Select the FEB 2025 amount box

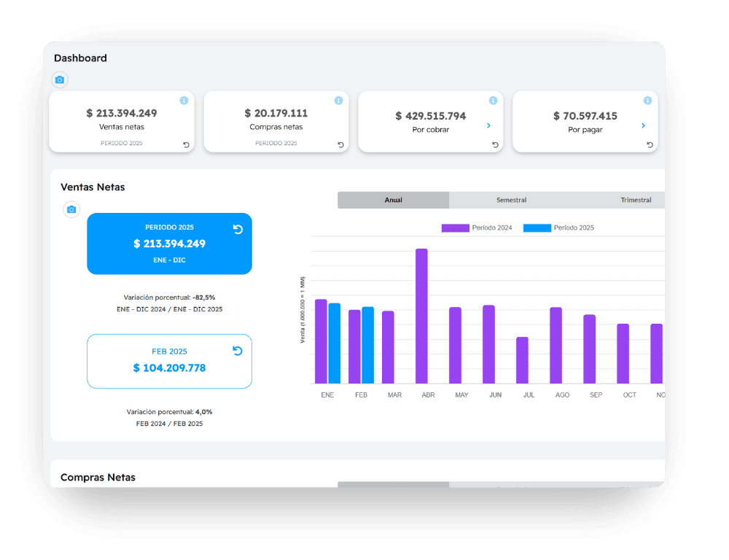click(169, 362)
